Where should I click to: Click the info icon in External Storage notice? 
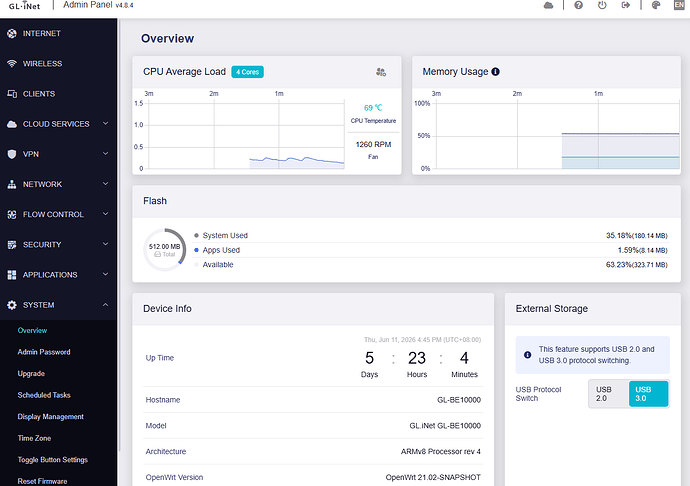[x=527, y=355]
